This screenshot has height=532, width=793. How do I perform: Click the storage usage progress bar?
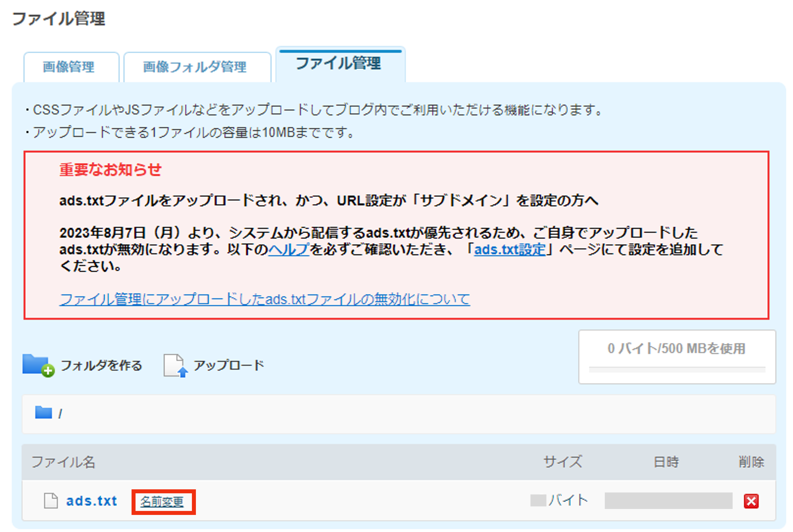point(677,369)
